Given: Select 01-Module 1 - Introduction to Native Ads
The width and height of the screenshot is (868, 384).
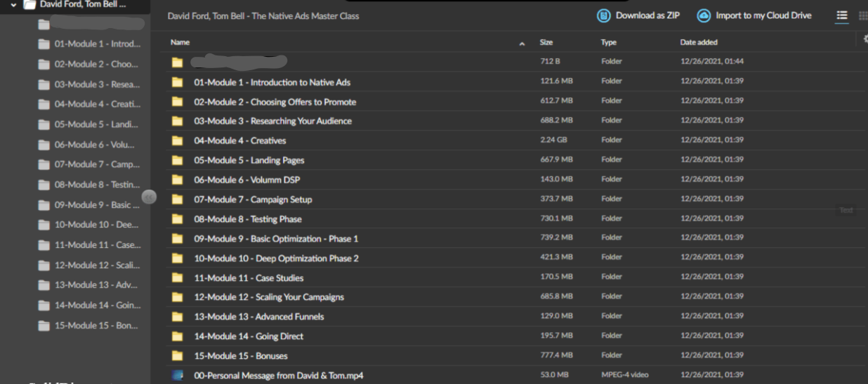Looking at the screenshot, I should pos(272,82).
